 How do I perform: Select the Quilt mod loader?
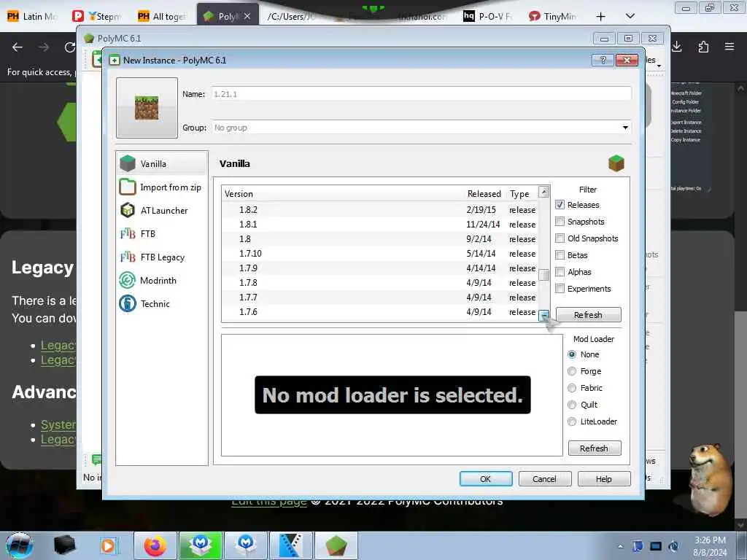572,405
